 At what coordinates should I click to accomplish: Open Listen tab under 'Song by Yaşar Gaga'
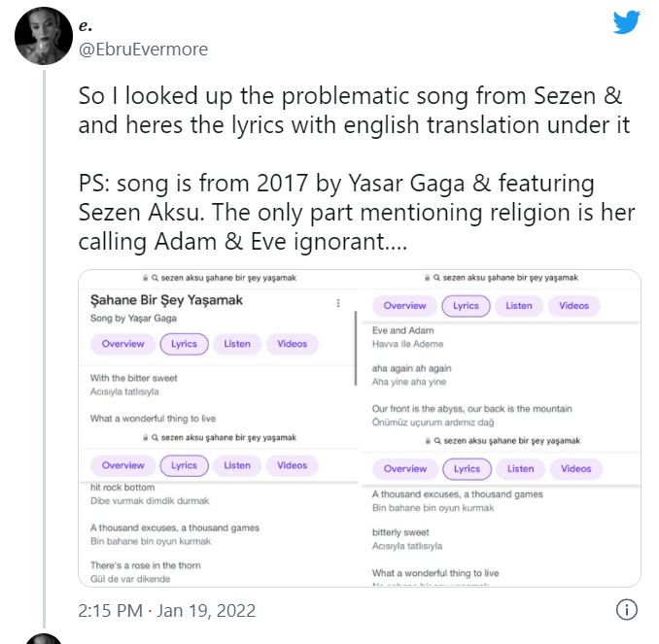[237, 344]
